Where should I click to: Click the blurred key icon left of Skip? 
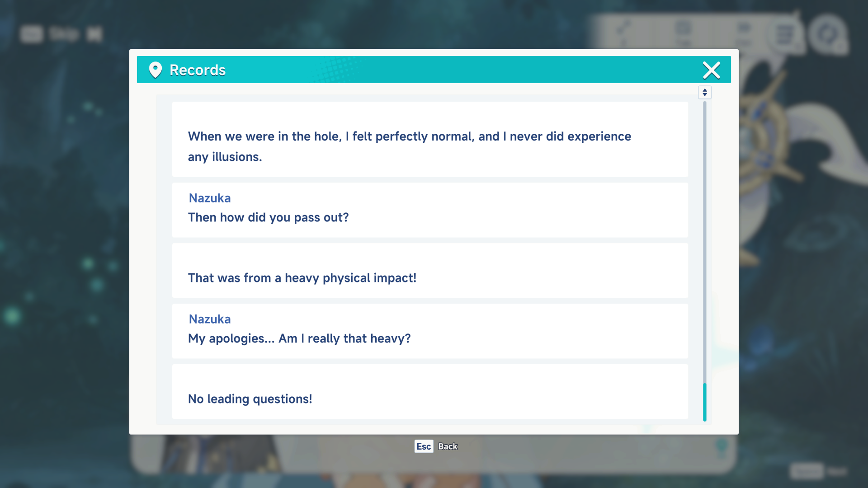tap(32, 34)
